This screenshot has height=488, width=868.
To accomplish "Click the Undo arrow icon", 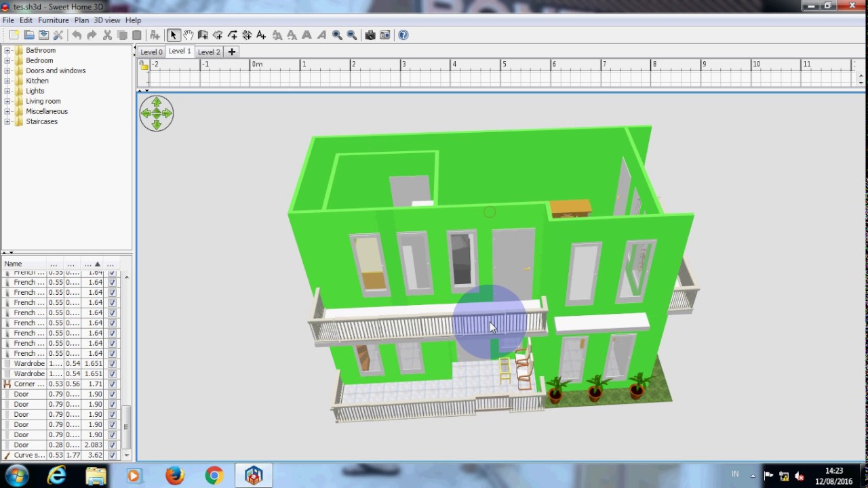I will pos(77,35).
